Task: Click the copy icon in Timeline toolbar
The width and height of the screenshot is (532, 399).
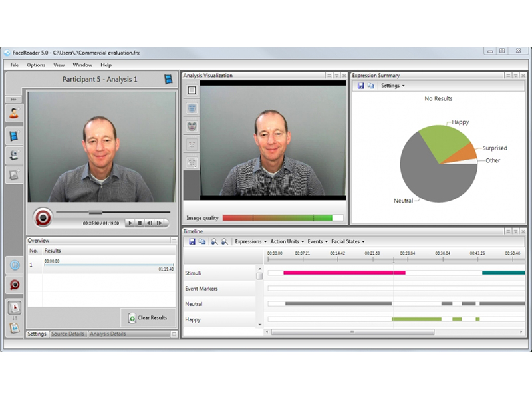Action: point(201,241)
